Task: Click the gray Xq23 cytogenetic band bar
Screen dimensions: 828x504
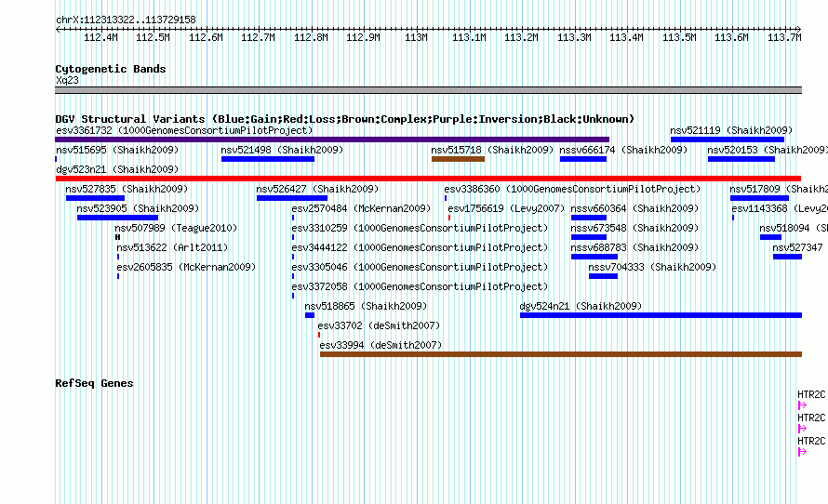Action: (x=428, y=90)
